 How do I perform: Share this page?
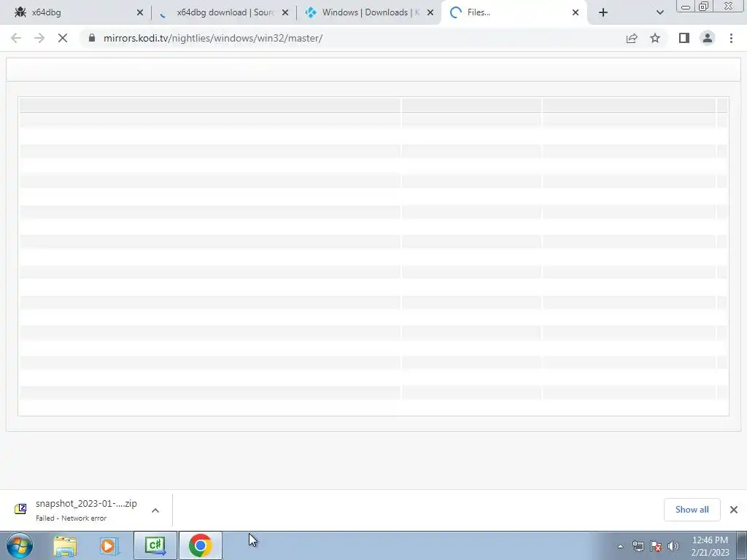pyautogui.click(x=632, y=38)
